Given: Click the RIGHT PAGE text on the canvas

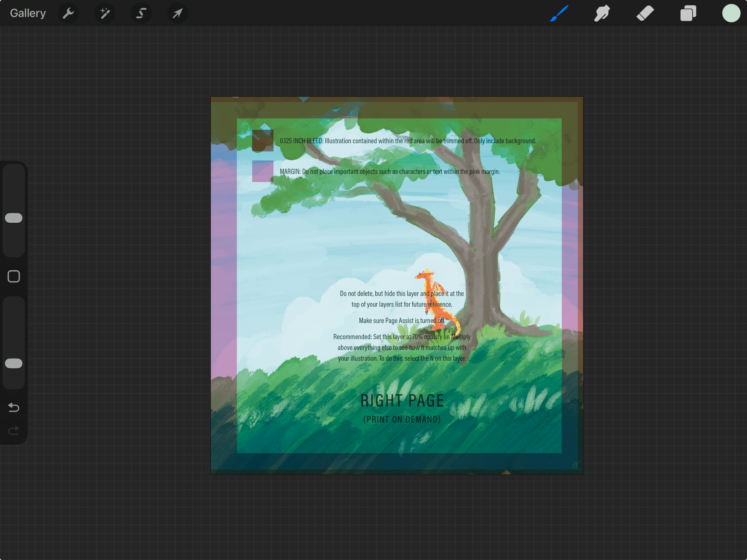Looking at the screenshot, I should point(402,401).
